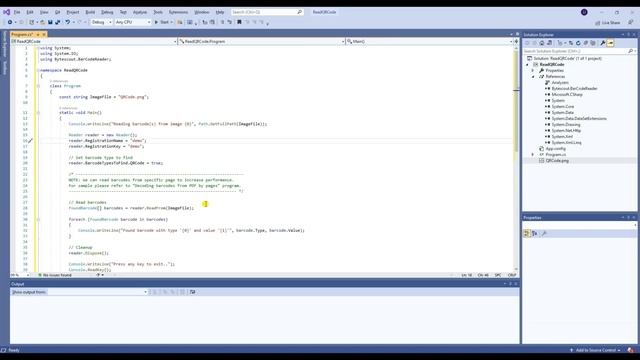Click the Visual Studio logo icon
The image size is (640, 360).
7,12
